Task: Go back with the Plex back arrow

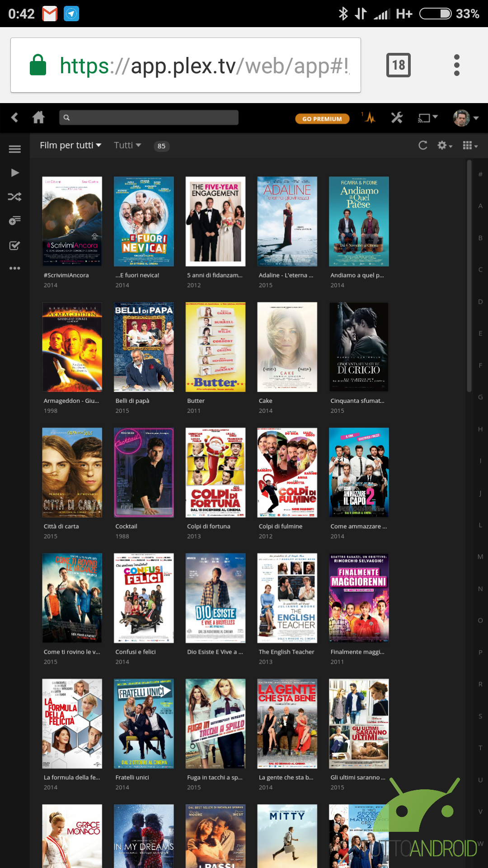Action: [15, 118]
